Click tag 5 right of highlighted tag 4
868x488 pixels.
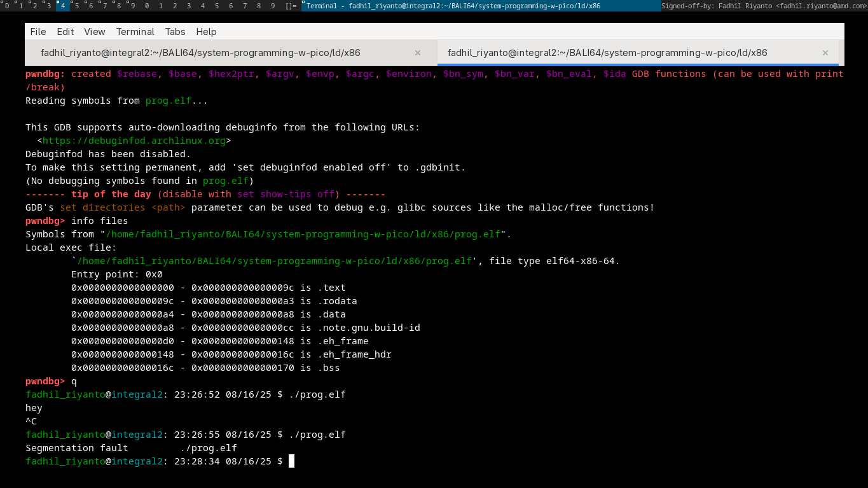(x=76, y=6)
